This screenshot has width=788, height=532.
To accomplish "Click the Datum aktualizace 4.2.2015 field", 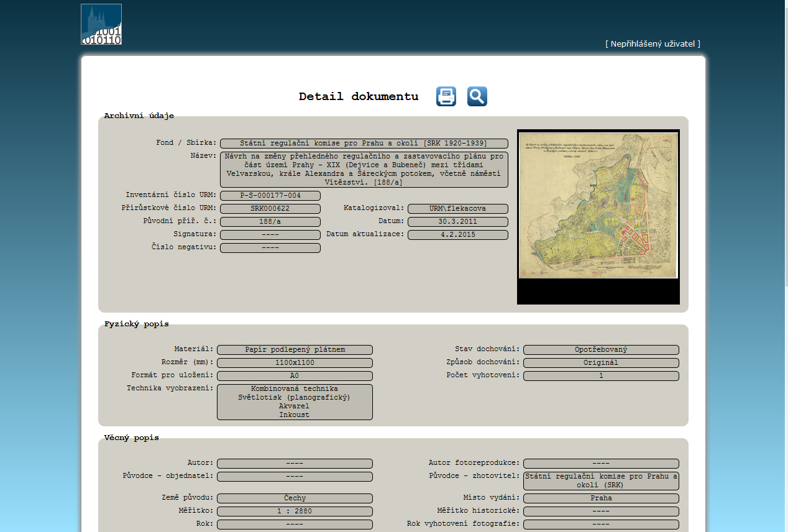I will [457, 235].
